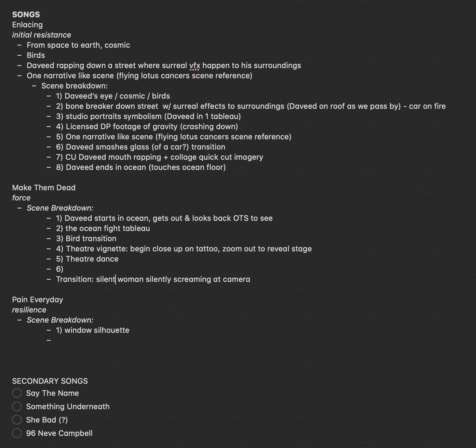Click the "Make Them Dead" song title
The height and width of the screenshot is (448, 476).
click(44, 188)
